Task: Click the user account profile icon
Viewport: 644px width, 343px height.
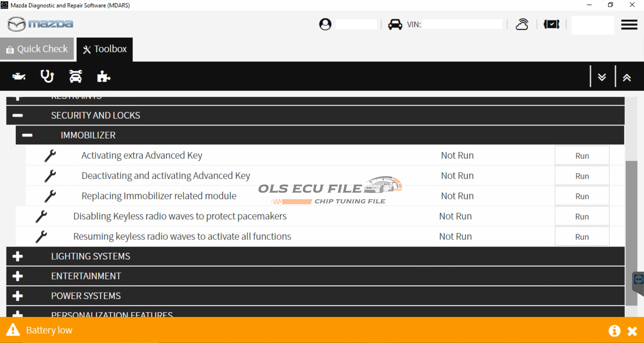Action: (x=325, y=24)
